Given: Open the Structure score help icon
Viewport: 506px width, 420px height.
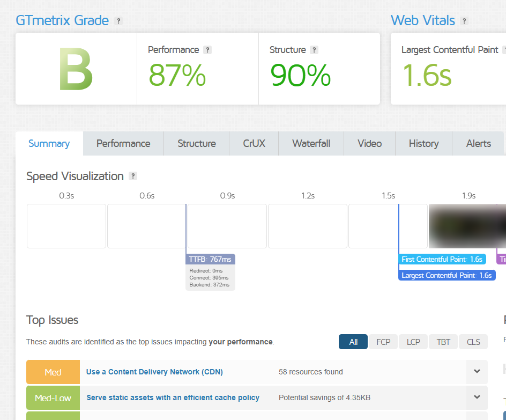Looking at the screenshot, I should tap(314, 50).
